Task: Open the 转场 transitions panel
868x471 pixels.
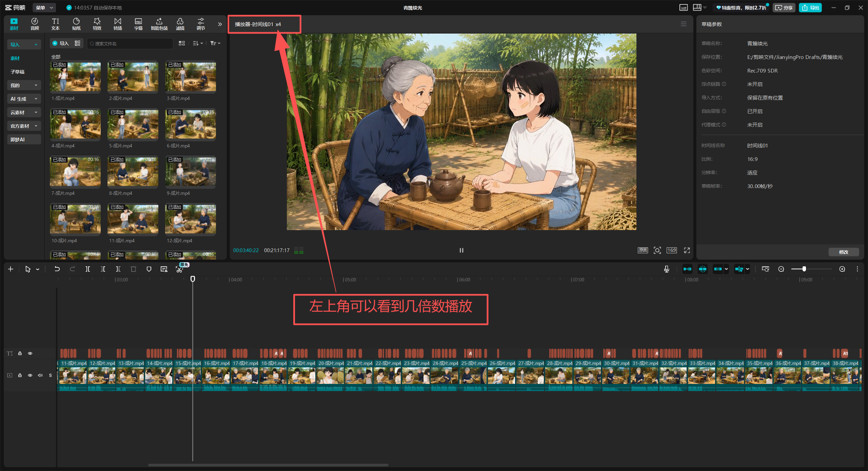Action: (118, 24)
